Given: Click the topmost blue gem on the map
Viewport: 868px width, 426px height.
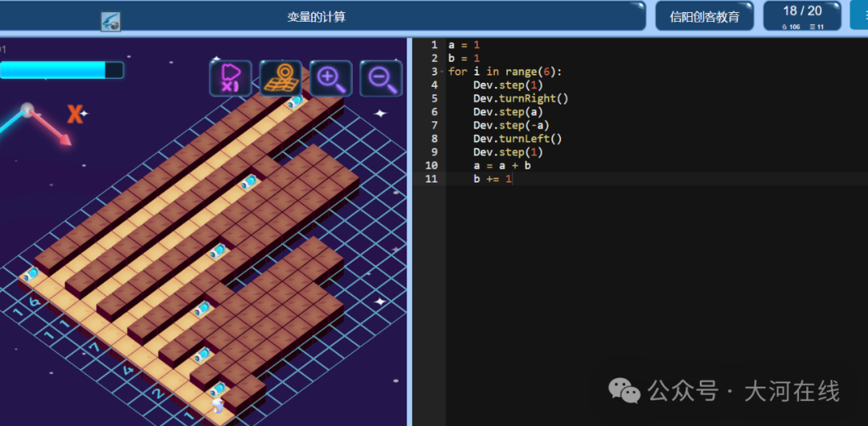Looking at the screenshot, I should point(294,102).
